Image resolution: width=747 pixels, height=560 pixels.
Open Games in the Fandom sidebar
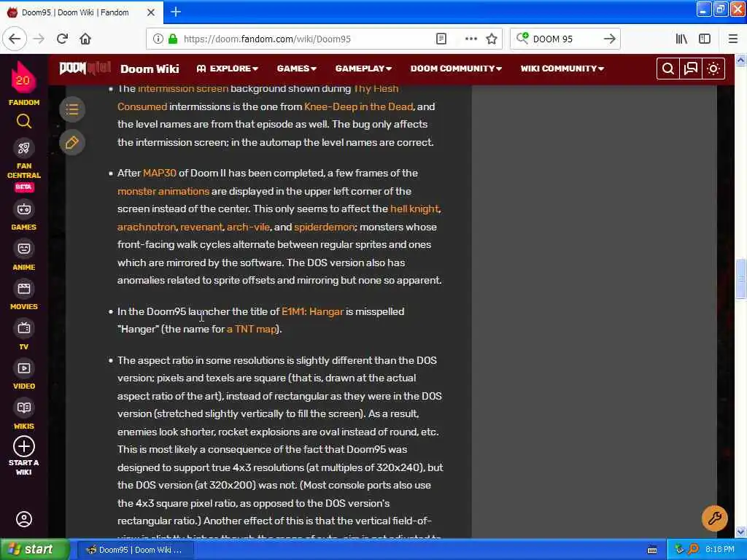pos(24,216)
